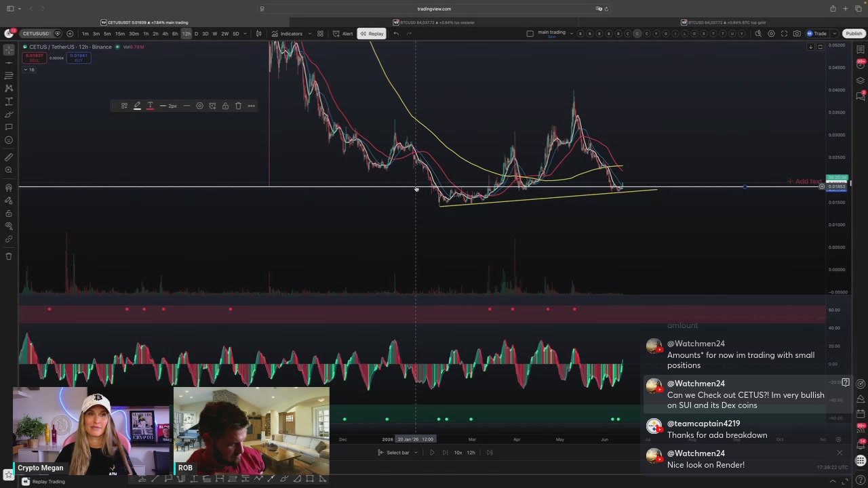
Task: Click the Publish button
Action: 853,33
